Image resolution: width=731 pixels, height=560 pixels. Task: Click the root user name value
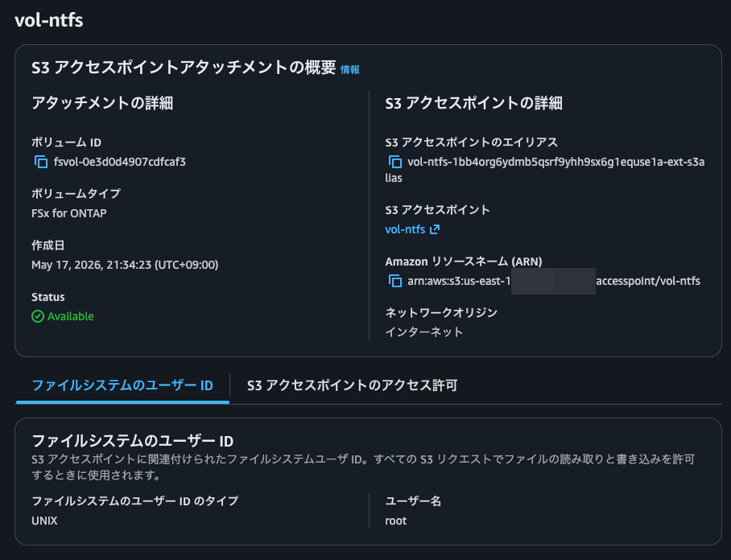tap(396, 521)
